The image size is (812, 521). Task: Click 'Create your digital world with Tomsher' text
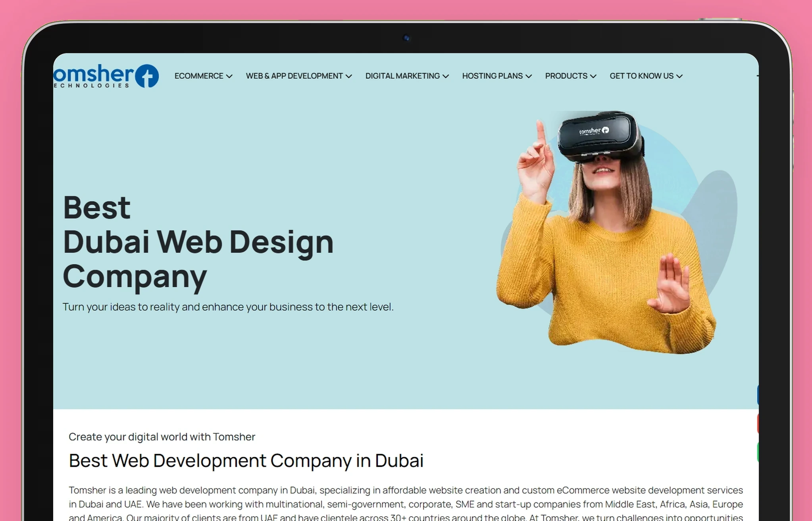click(x=162, y=437)
